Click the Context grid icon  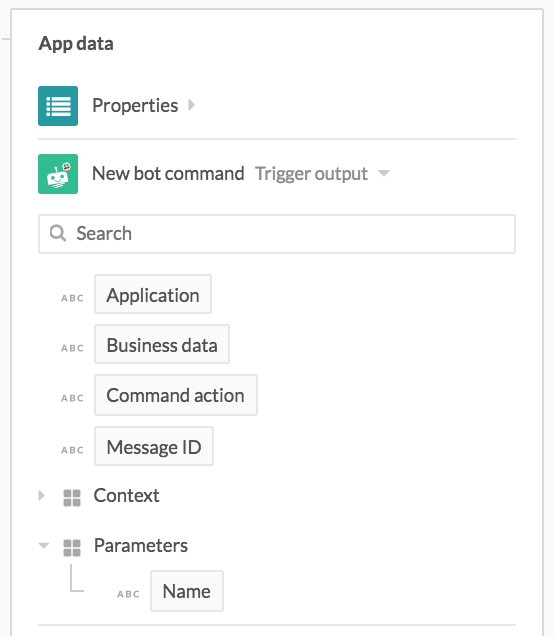click(72, 498)
